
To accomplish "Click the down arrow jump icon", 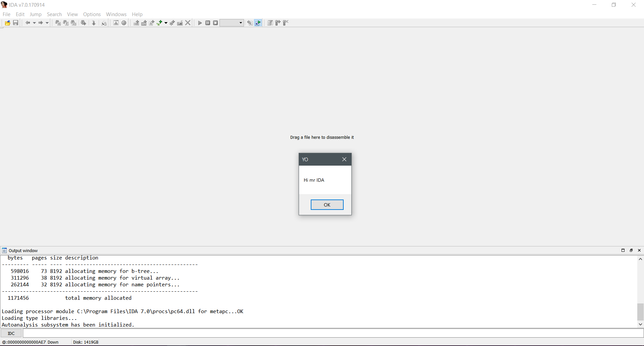I will [94, 23].
